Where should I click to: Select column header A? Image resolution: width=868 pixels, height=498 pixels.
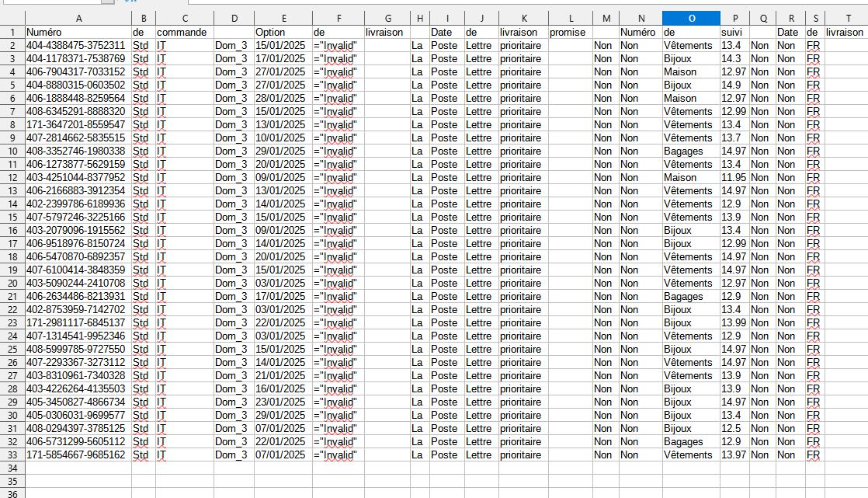tap(78, 19)
